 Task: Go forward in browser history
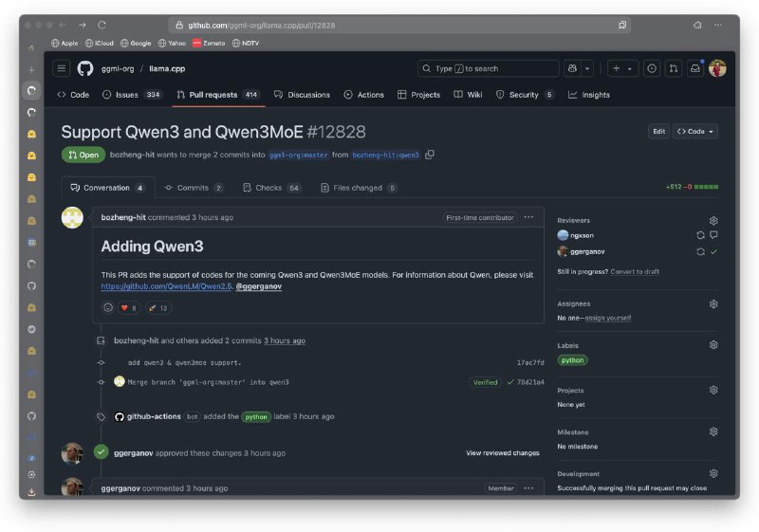coord(83,25)
